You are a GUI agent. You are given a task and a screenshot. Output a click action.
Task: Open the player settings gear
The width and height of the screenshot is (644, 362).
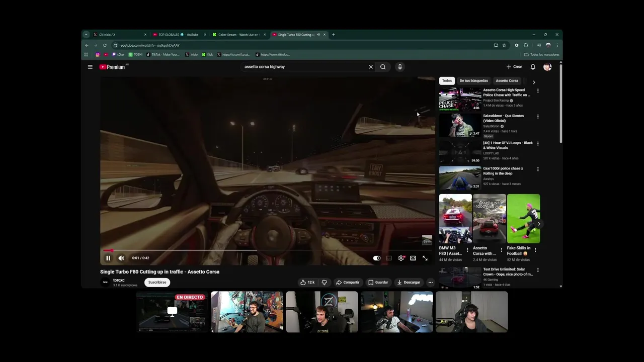(401, 258)
